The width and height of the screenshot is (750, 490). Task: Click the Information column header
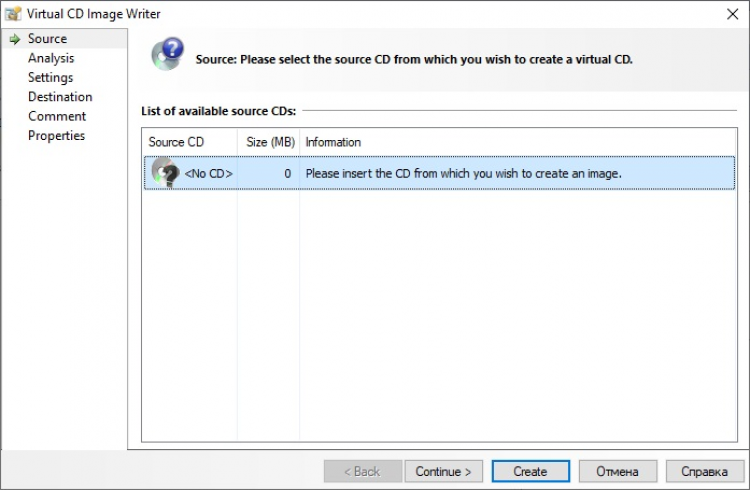tap(333, 142)
